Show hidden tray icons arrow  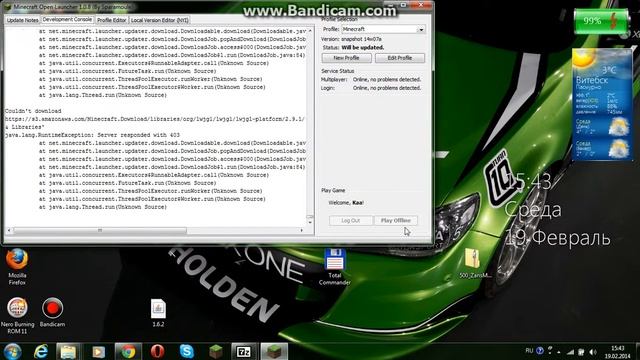(x=558, y=352)
